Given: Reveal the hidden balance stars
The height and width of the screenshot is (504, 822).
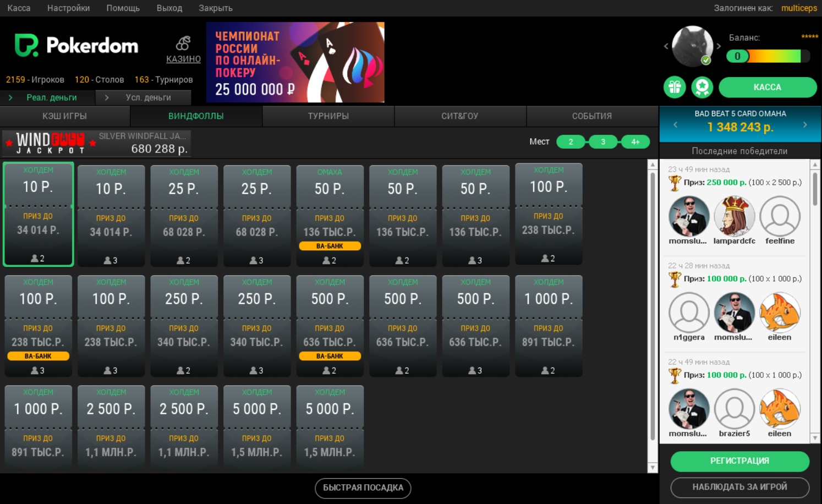Looking at the screenshot, I should pos(809,37).
